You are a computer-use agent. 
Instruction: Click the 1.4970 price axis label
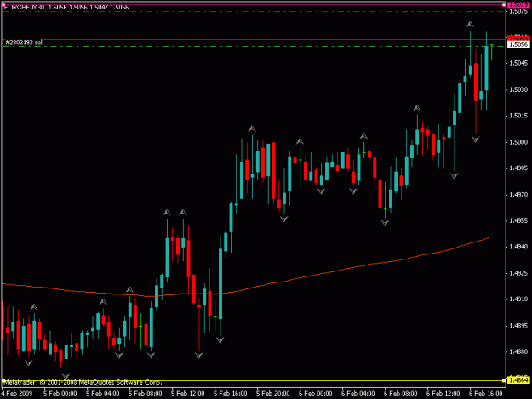pos(518,195)
